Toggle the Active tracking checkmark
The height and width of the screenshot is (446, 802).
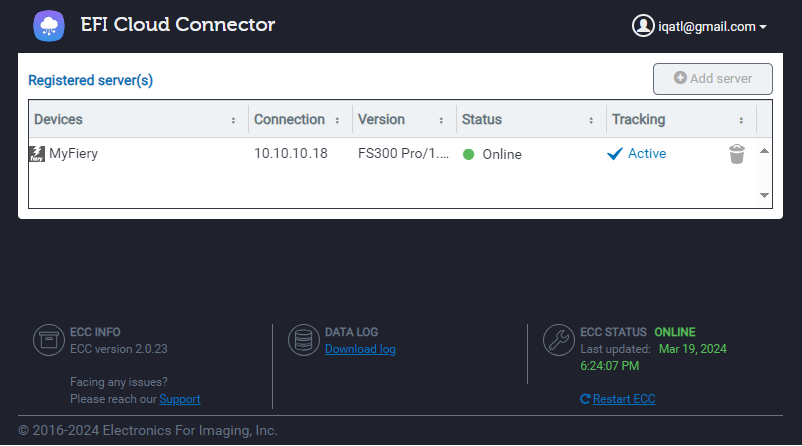pos(615,153)
